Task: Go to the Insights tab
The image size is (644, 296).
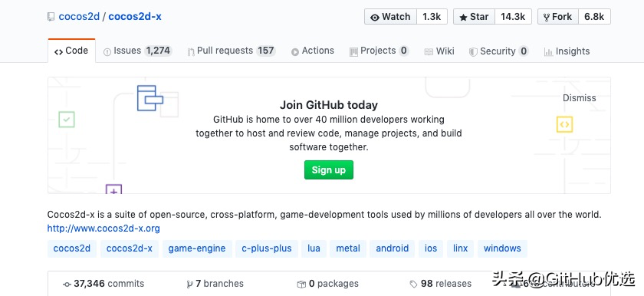Action: 567,51
